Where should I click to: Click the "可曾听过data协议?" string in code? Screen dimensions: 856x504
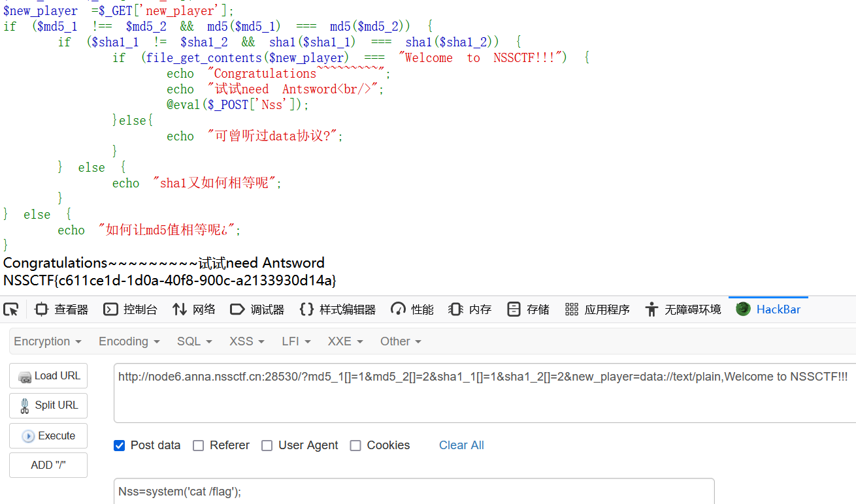[x=275, y=136]
